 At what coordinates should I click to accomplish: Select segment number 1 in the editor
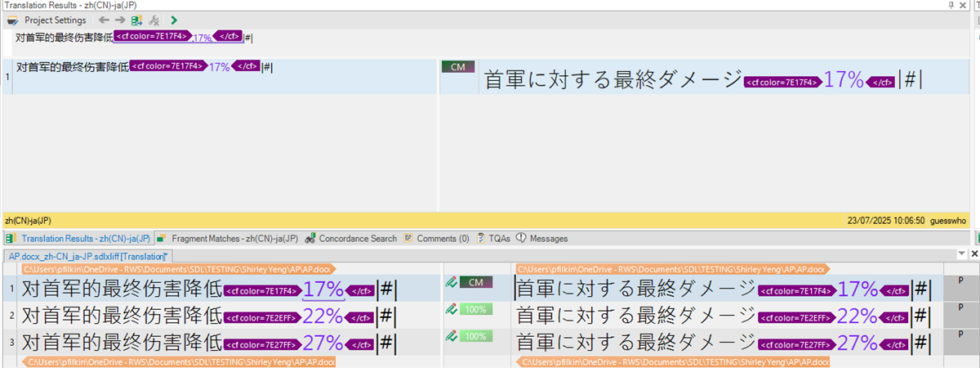pyautogui.click(x=11, y=289)
